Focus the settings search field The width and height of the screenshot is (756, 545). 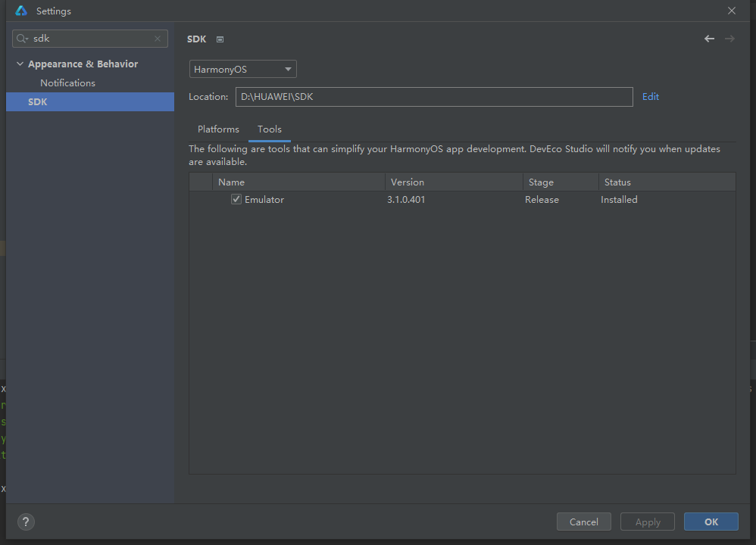pyautogui.click(x=90, y=39)
